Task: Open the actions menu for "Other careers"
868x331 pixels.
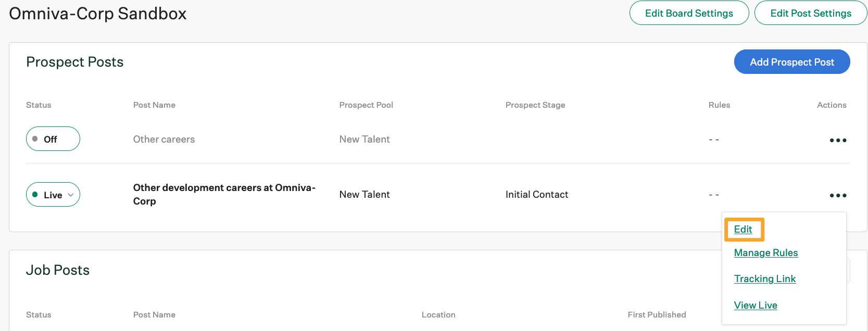Action: click(837, 139)
